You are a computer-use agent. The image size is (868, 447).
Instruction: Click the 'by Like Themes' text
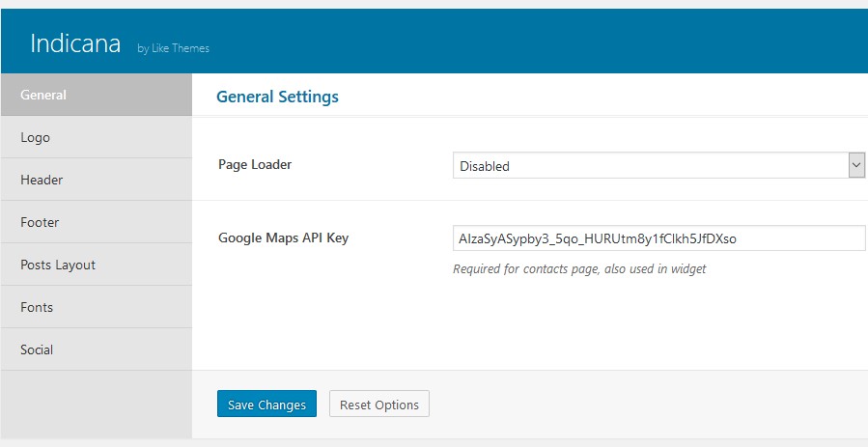tap(173, 48)
